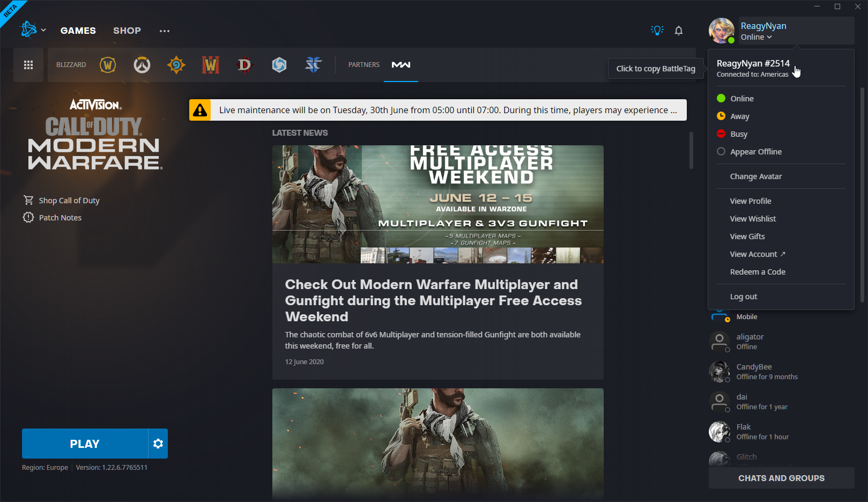Select the Diablo III icon
Screen dimensions: 868x502
coord(244,65)
